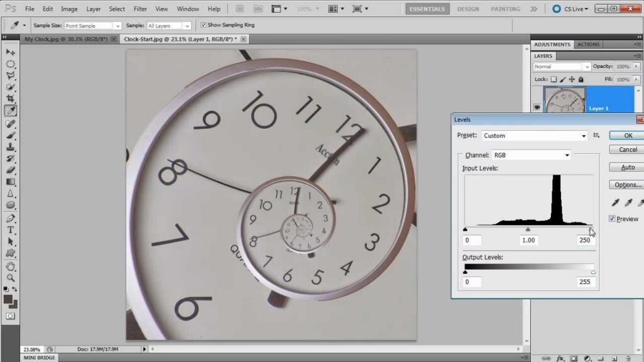Select the Crop tool

(x=10, y=99)
